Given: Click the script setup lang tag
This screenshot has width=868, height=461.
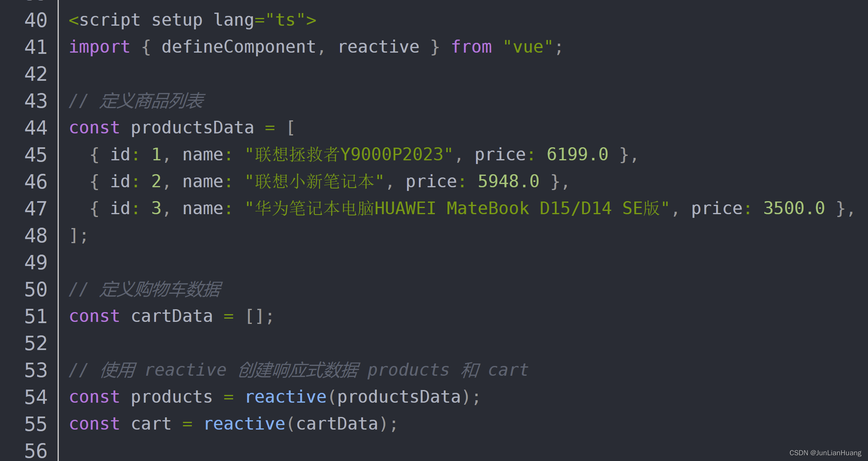Looking at the screenshot, I should [192, 20].
